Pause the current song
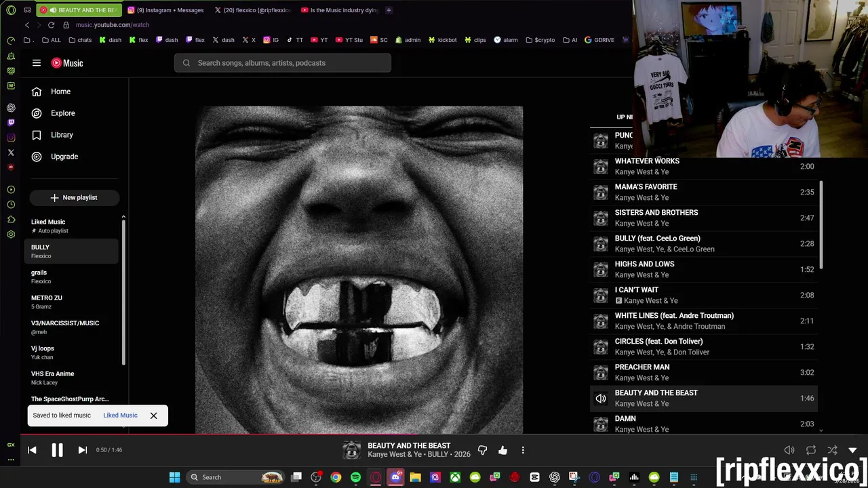Screen dimensions: 868x488 click(57, 450)
